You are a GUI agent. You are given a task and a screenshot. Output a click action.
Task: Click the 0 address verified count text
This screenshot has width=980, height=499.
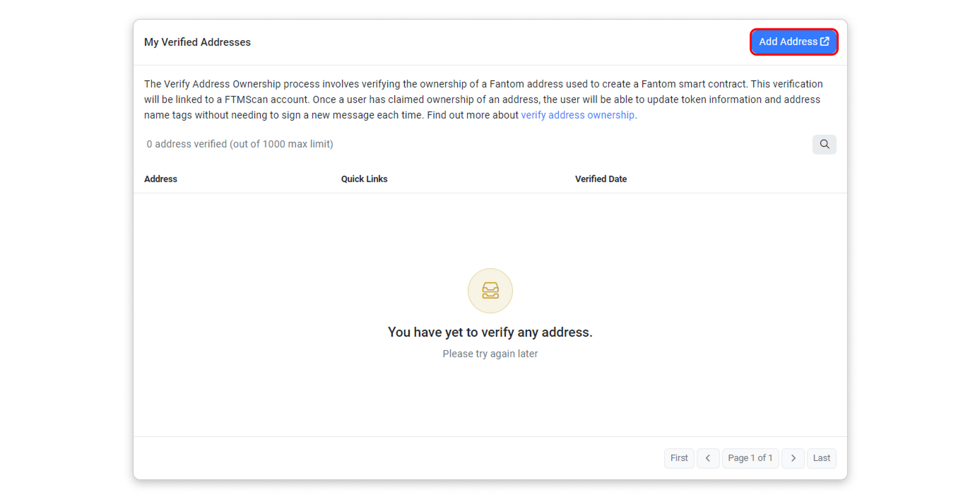240,144
